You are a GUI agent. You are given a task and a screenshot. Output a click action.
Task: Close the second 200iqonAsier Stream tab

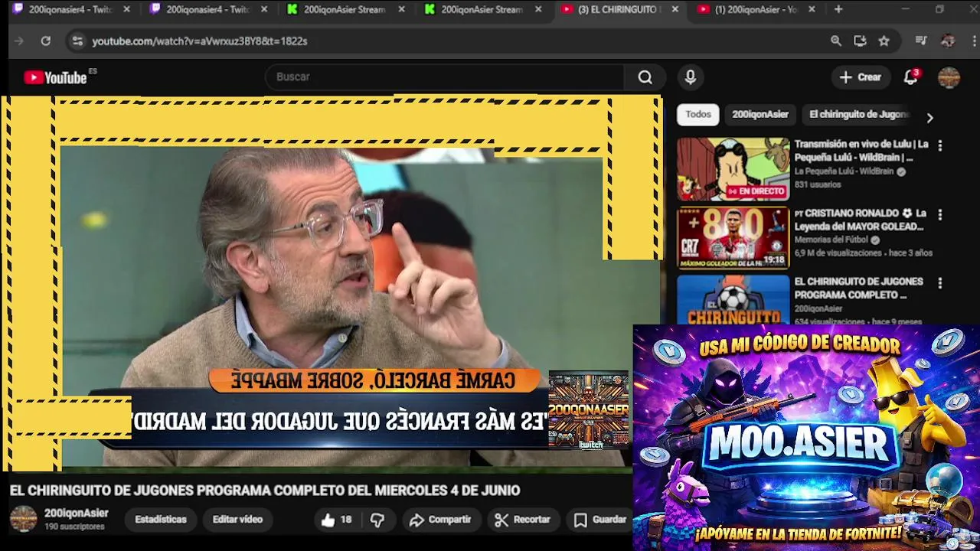click(x=539, y=10)
